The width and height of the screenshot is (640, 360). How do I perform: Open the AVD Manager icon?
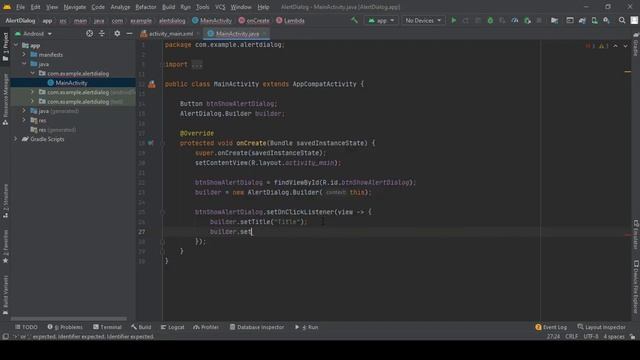tap(594, 20)
